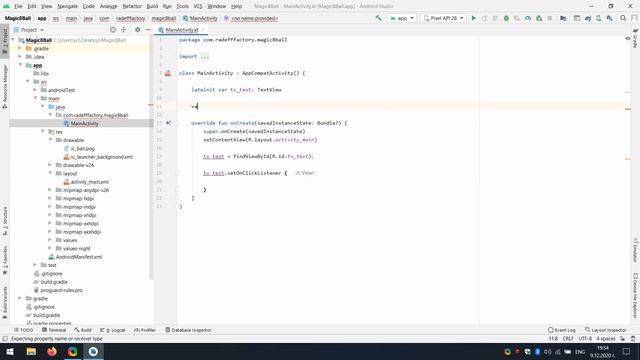Viewport: 640px width, 360px height.
Task: Open Device File Explorer right side tab
Action: (x=636, y=295)
